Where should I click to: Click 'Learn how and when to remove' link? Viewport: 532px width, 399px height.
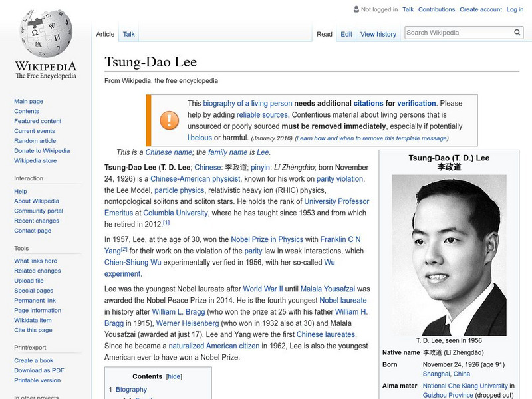[x=372, y=138]
